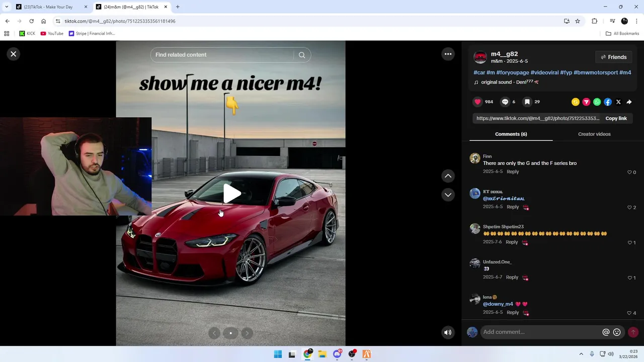Like the post with the heart icon

click(477, 102)
